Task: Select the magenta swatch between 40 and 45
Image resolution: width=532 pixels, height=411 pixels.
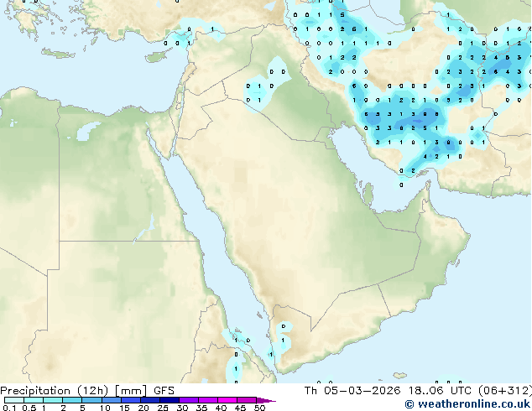Action: (x=227, y=400)
